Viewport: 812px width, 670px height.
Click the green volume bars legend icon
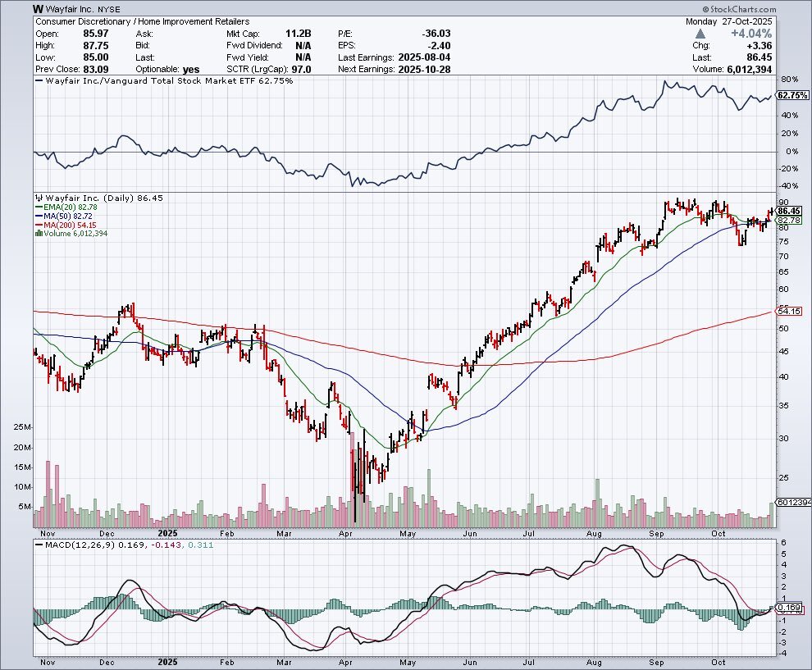37,234
